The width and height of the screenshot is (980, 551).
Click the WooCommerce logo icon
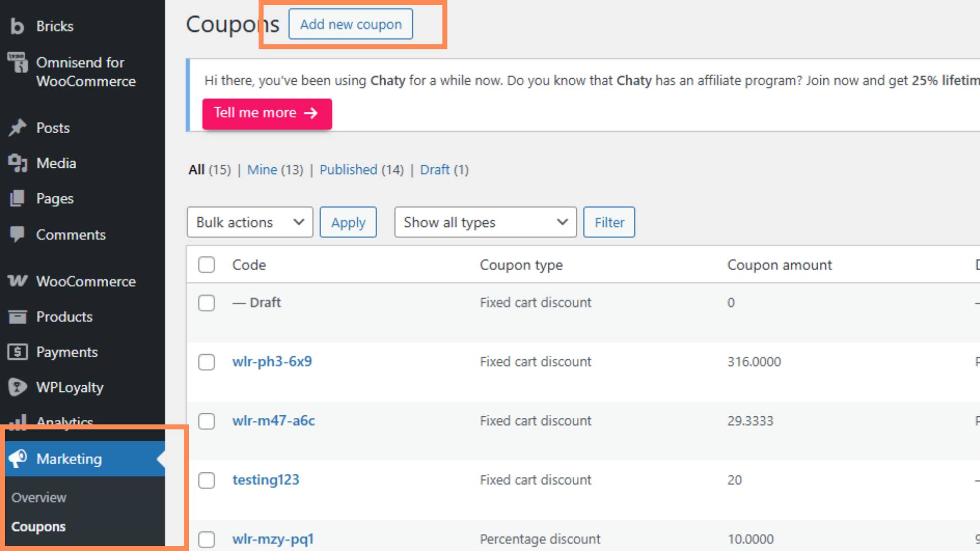click(17, 281)
